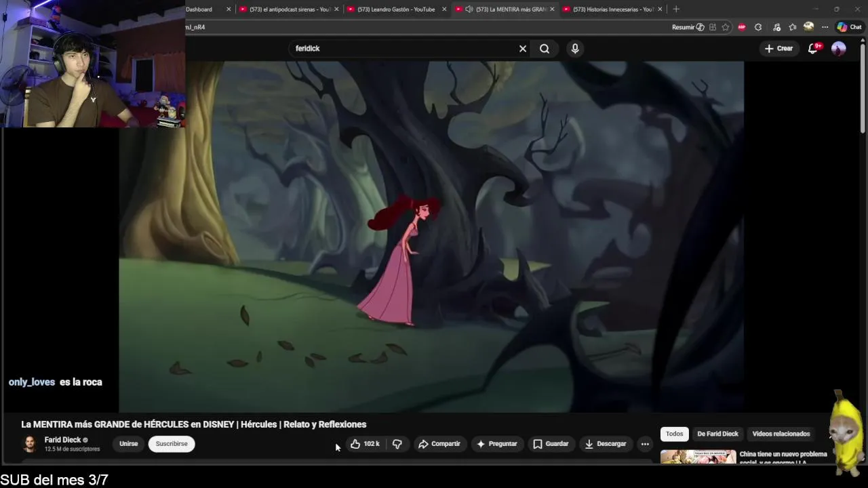
Task: Like the video with thumbs up
Action: click(x=365, y=444)
